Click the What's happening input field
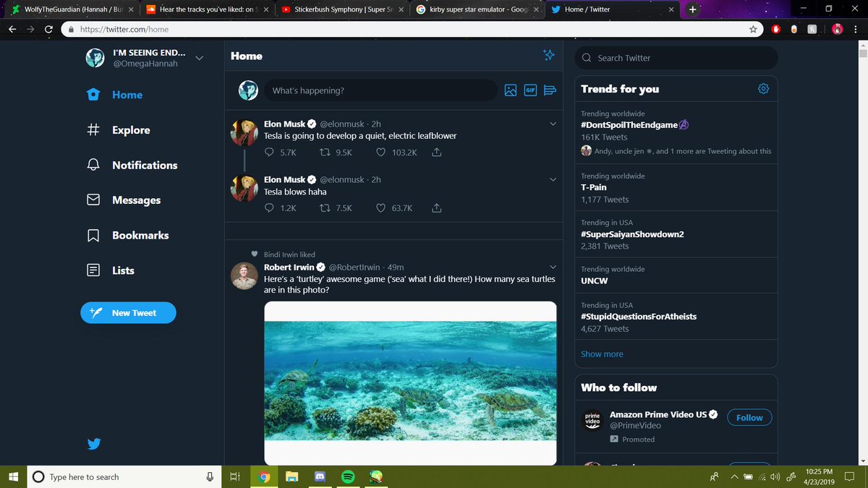868x488 pixels. 380,90
